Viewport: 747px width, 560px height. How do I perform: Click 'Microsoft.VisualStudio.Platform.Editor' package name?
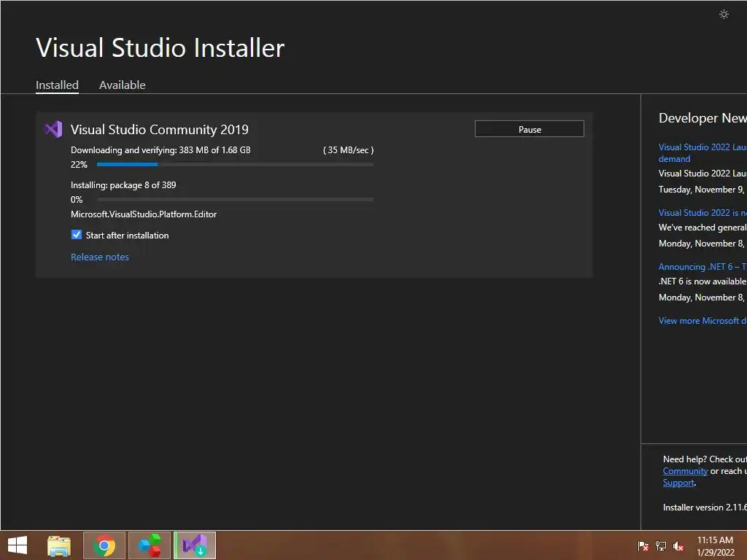pyautogui.click(x=144, y=214)
